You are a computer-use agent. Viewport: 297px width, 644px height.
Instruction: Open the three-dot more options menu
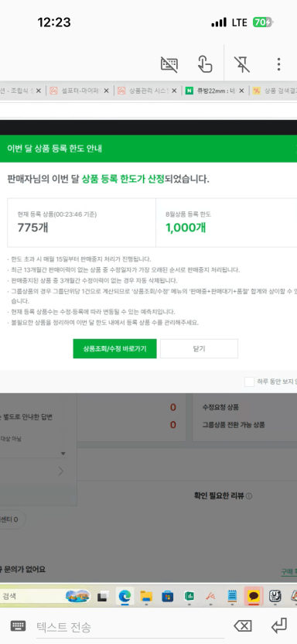coord(278,64)
